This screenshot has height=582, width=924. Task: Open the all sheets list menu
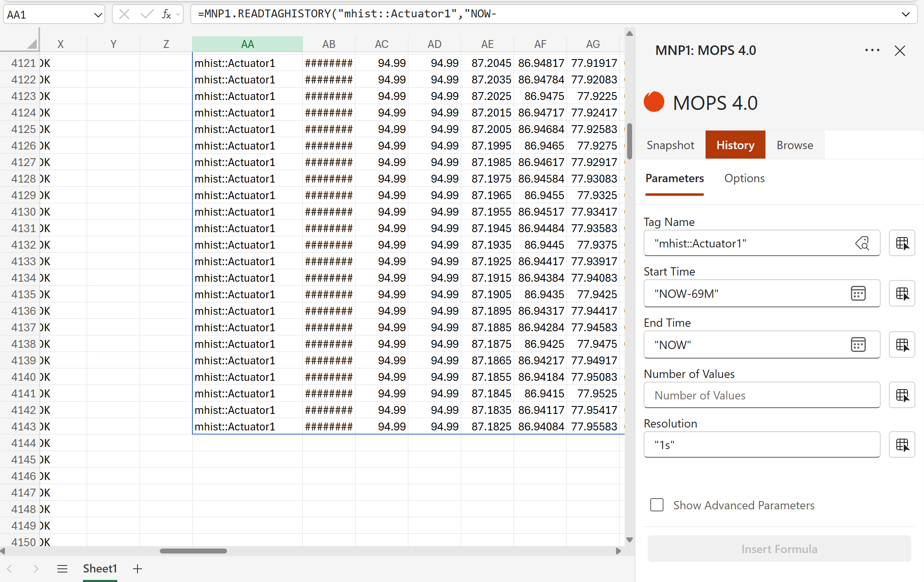coord(62,569)
